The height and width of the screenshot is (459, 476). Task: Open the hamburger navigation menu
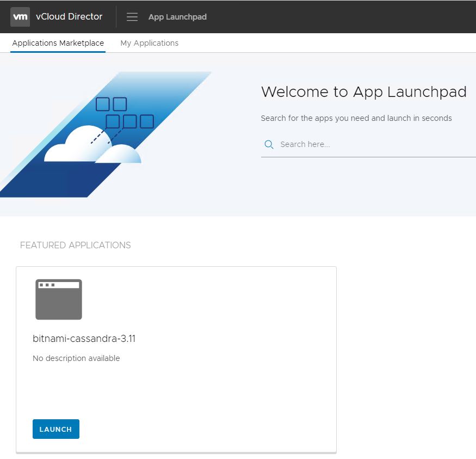point(132,17)
